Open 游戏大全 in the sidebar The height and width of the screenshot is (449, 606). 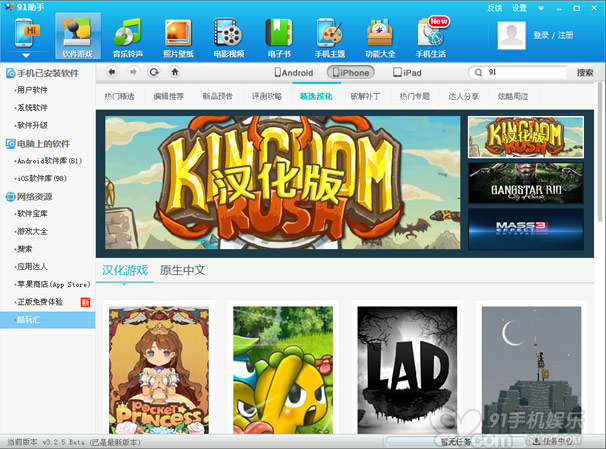(x=32, y=231)
